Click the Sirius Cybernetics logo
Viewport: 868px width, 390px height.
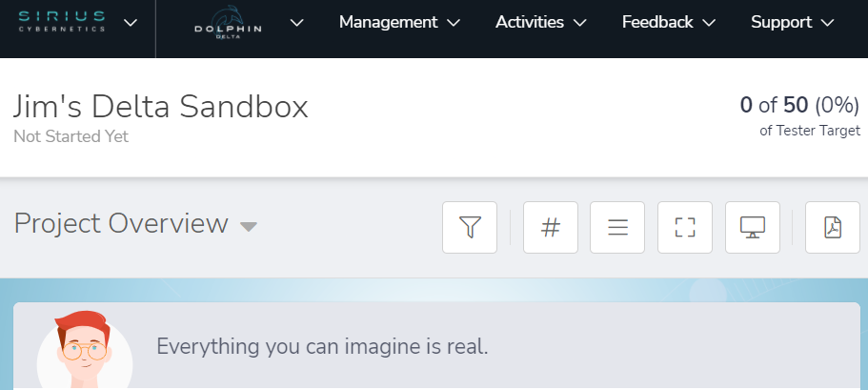[x=65, y=23]
